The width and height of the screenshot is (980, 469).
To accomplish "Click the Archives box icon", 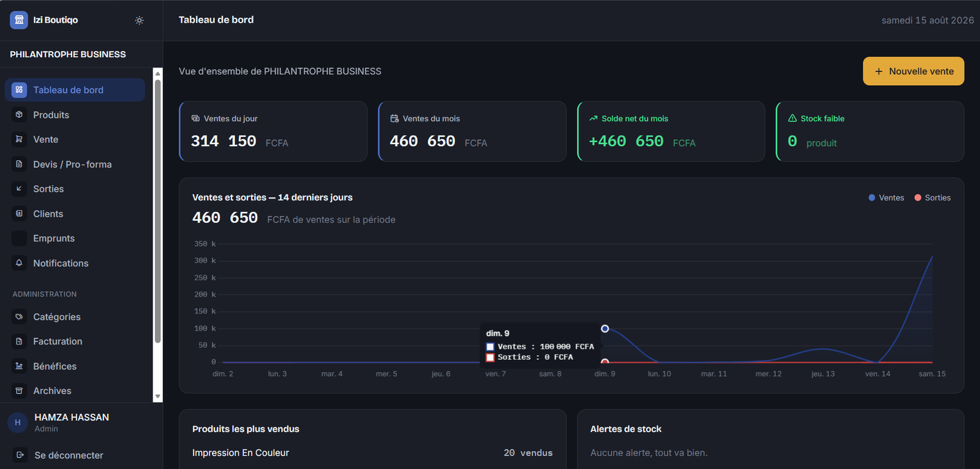I will pyautogui.click(x=19, y=391).
